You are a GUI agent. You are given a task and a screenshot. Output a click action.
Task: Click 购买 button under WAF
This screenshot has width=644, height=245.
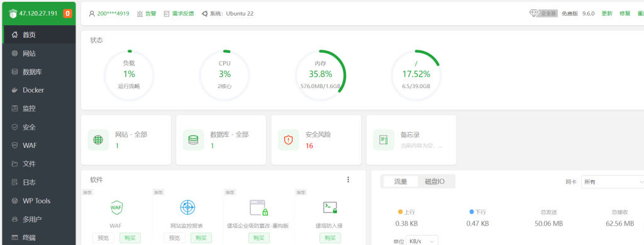(x=130, y=238)
